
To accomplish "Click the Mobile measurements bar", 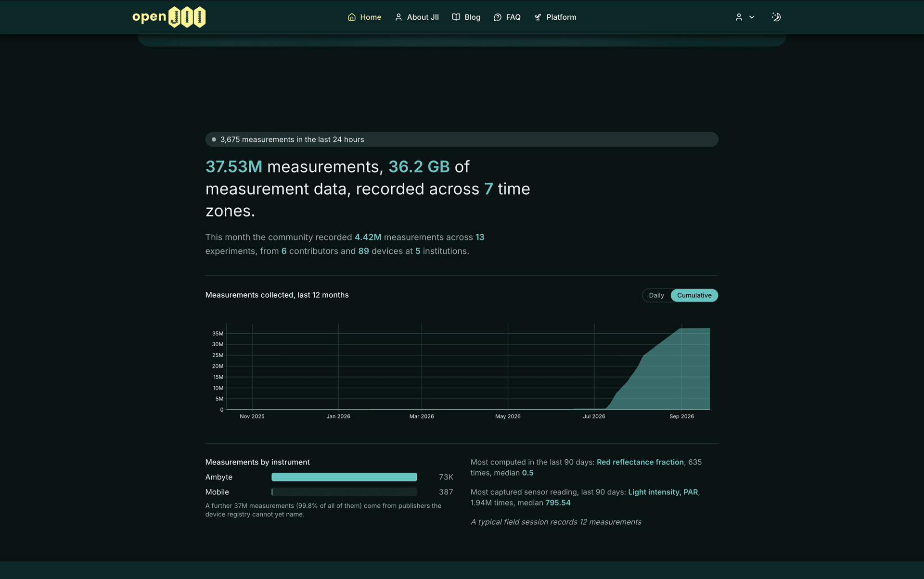I will 344,492.
